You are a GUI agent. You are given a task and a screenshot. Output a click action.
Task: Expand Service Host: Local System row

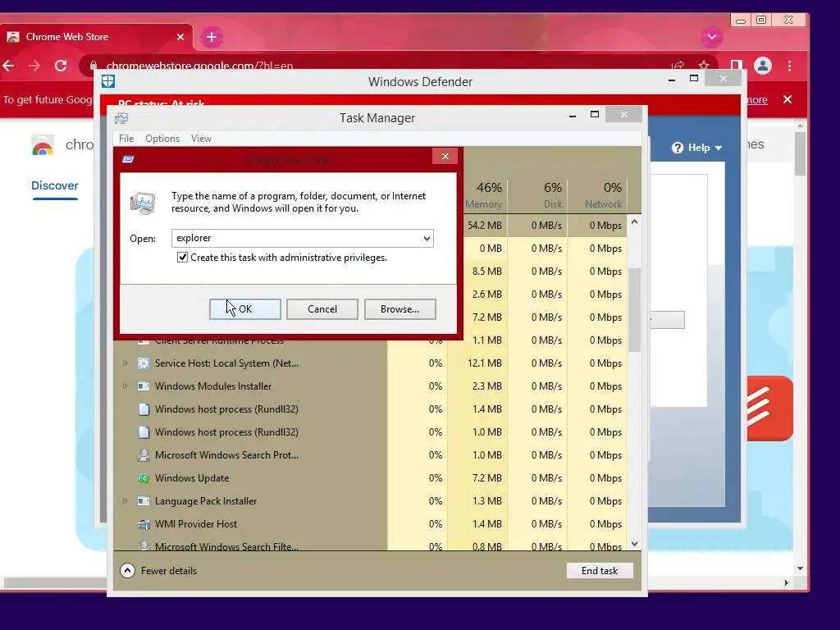pyautogui.click(x=125, y=363)
